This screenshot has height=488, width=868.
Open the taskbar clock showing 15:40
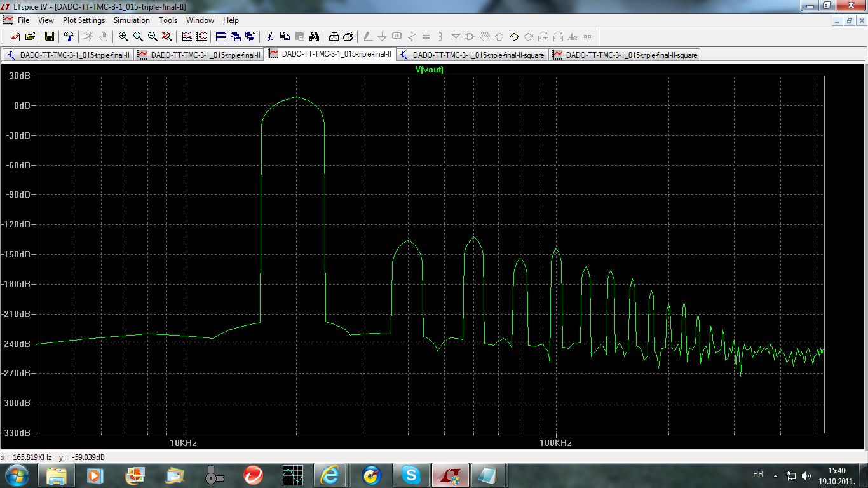(x=837, y=475)
